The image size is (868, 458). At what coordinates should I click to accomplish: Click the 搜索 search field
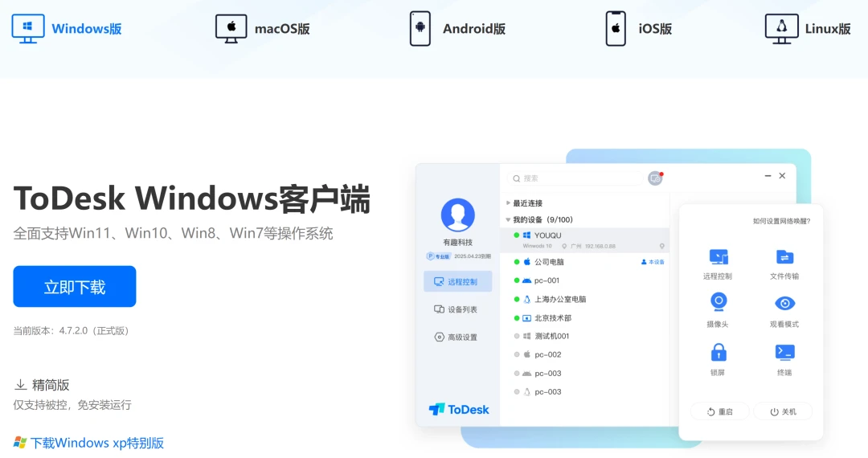pyautogui.click(x=574, y=178)
